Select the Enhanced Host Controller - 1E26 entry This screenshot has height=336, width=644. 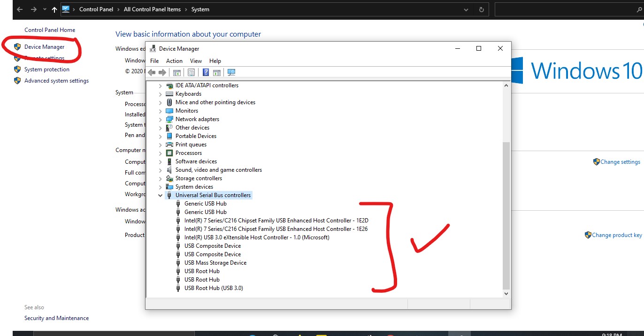click(x=276, y=229)
